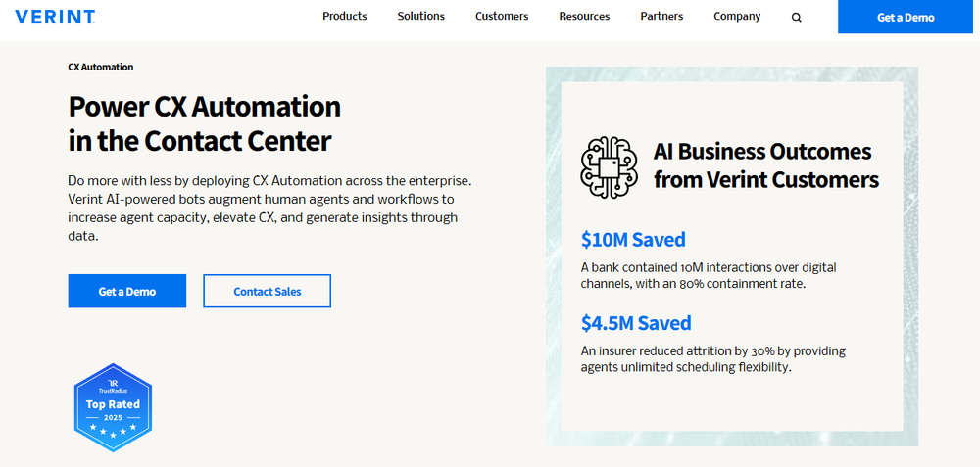980x467 pixels.
Task: Click the AI Business Outcomes heading
Action: 766,165
